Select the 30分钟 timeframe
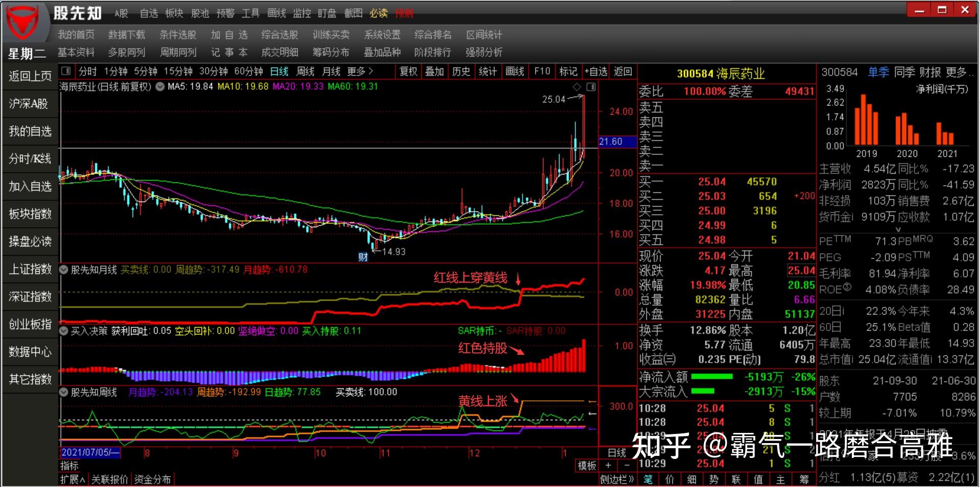The width and height of the screenshot is (980, 487). click(x=213, y=71)
